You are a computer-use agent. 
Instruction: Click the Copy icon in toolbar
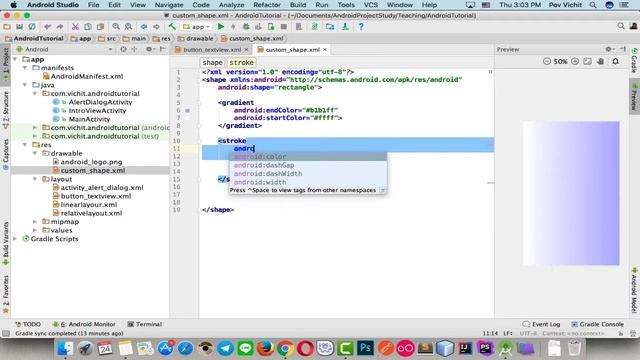(x=87, y=27)
